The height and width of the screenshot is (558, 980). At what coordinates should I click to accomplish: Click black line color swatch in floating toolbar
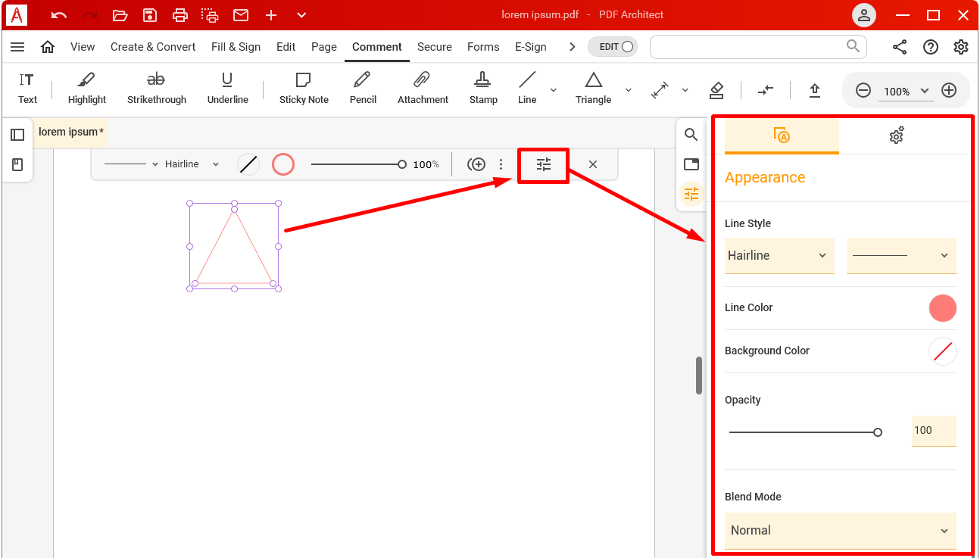248,164
